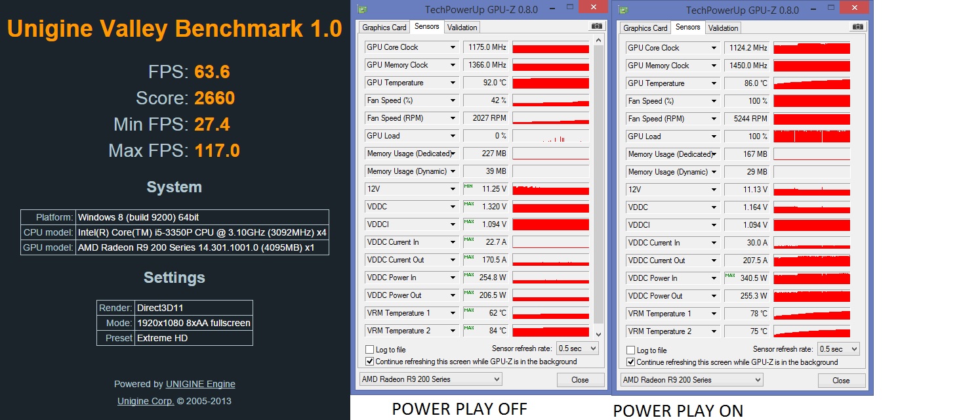Select Sensors tab in left GPU-Z window
Viewport: 980px width, 420px height.
click(x=427, y=26)
